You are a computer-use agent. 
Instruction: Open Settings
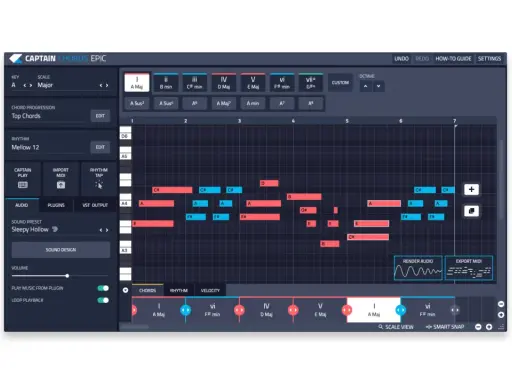coord(489,59)
